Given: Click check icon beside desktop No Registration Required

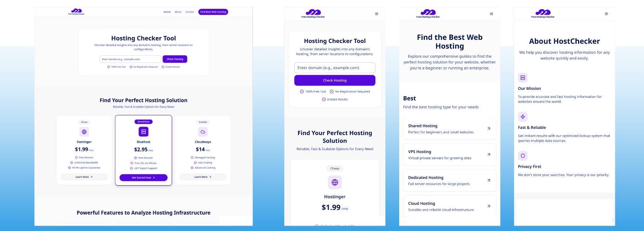Looking at the screenshot, I should pyautogui.click(x=131, y=67).
